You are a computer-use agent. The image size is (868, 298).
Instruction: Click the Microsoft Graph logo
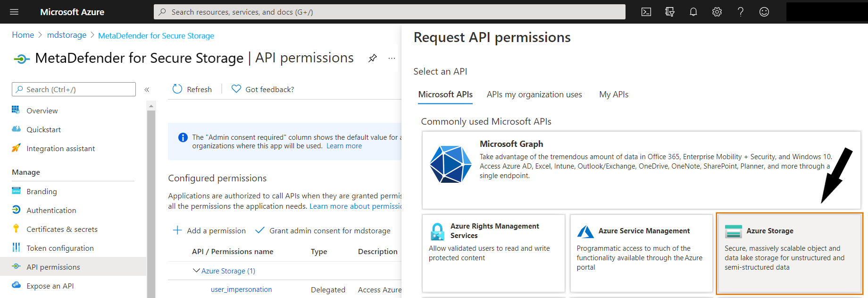[x=451, y=164]
